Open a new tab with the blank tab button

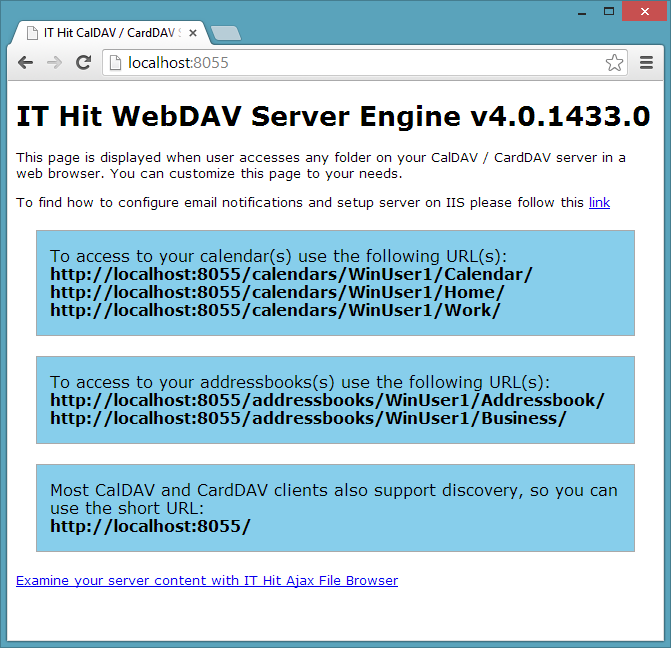[x=226, y=33]
